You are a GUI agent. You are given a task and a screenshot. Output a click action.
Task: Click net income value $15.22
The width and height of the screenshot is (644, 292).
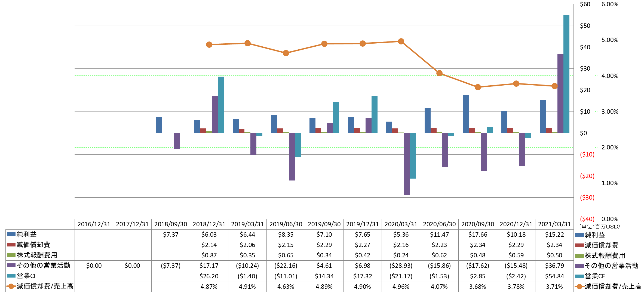554,234
